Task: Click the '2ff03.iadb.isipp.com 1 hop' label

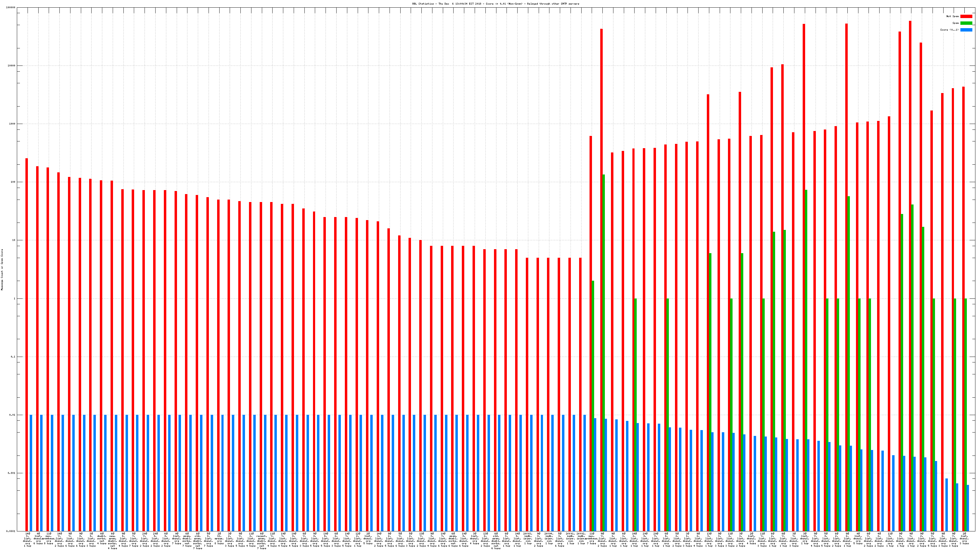Action: coord(528,538)
